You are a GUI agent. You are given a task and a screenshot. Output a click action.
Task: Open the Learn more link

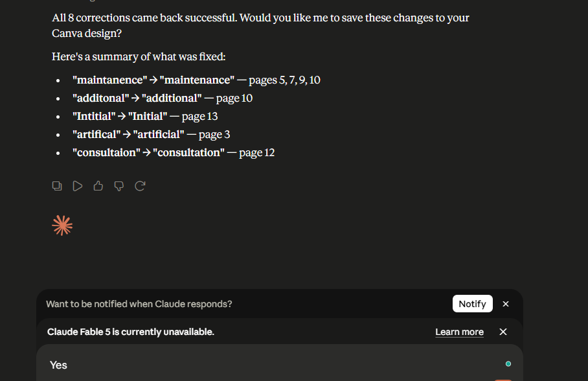tap(459, 332)
